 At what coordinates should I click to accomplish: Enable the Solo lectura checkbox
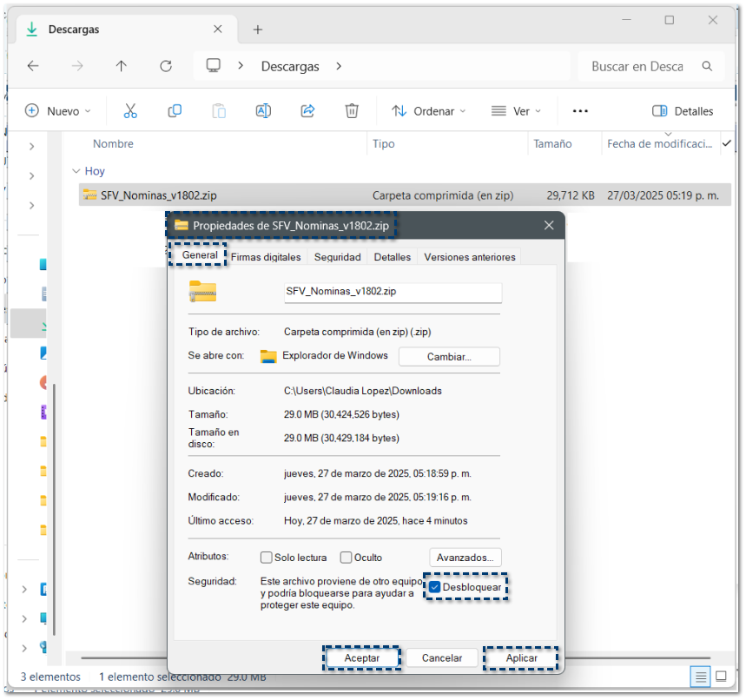click(267, 558)
